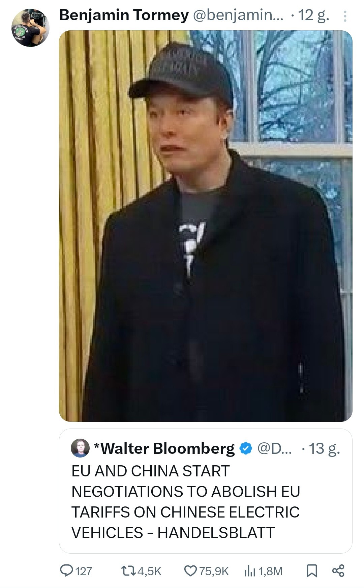Open Benjamin Tormey's profile avatar
This screenshot has height=588, width=364.
30,27
